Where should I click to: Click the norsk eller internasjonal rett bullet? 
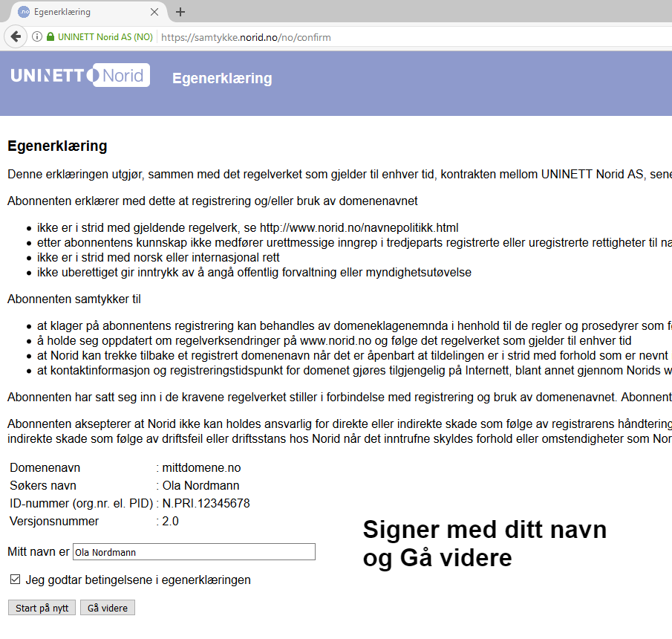(158, 257)
